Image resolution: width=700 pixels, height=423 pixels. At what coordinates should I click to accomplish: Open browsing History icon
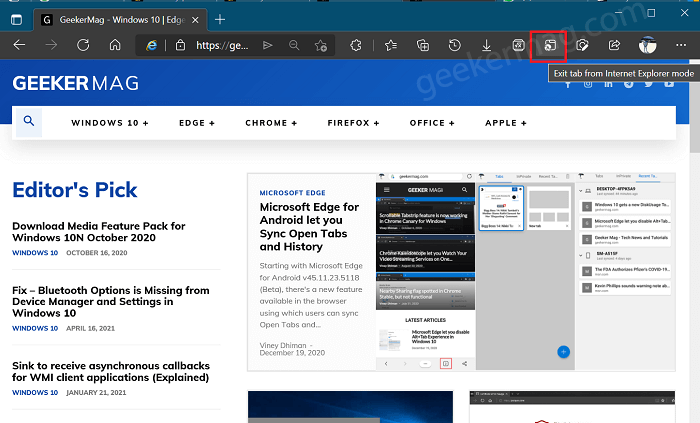click(x=454, y=45)
